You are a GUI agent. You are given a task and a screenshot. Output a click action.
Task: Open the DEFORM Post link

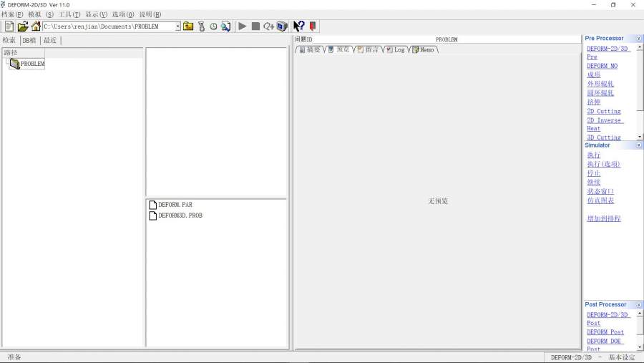point(605,332)
